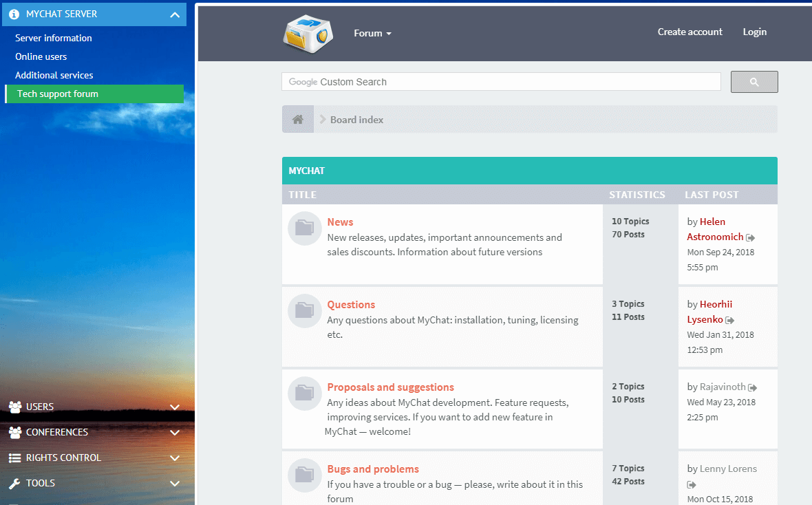Screen dimensions: 812x505
Task: Expand the Tools sidebar section
Action: (175, 484)
